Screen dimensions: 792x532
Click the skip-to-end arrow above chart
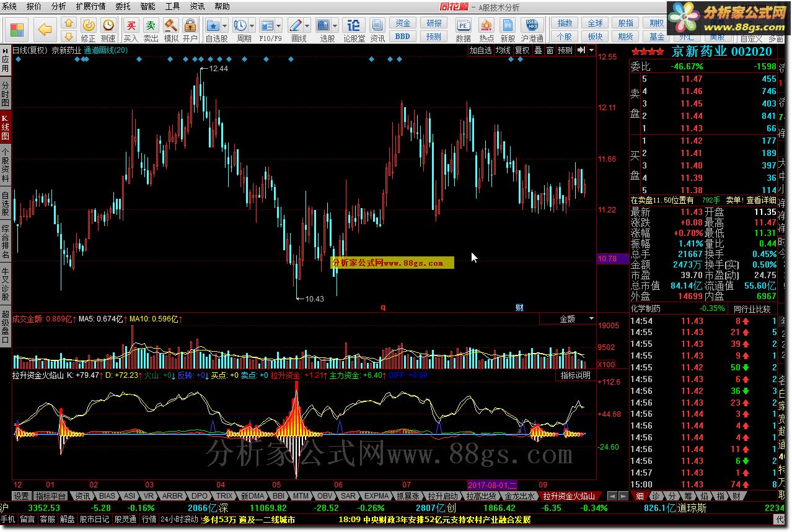click(x=581, y=50)
